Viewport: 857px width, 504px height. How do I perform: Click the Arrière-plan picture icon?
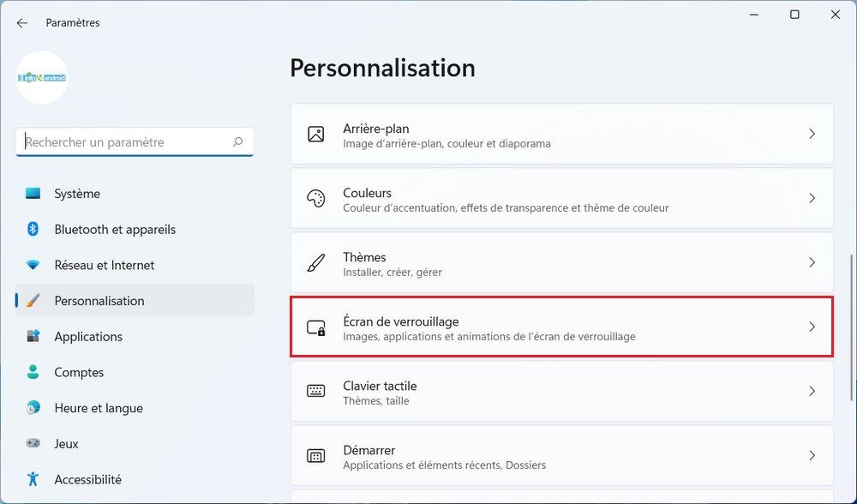[315, 135]
